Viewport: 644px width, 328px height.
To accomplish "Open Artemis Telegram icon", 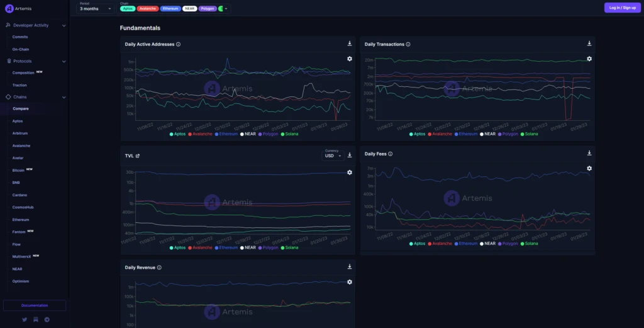I will [47, 319].
